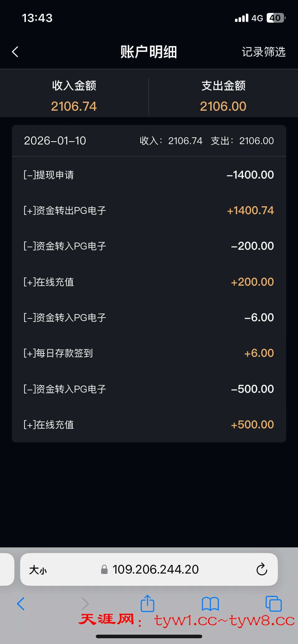Tap the lock icon in address bar
Viewport: 298px width, 644px height.
pos(104,569)
